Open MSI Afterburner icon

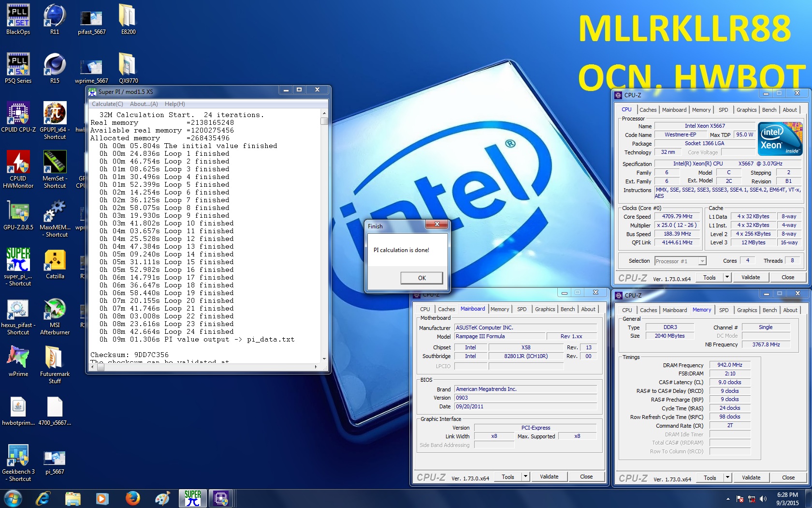click(55, 316)
